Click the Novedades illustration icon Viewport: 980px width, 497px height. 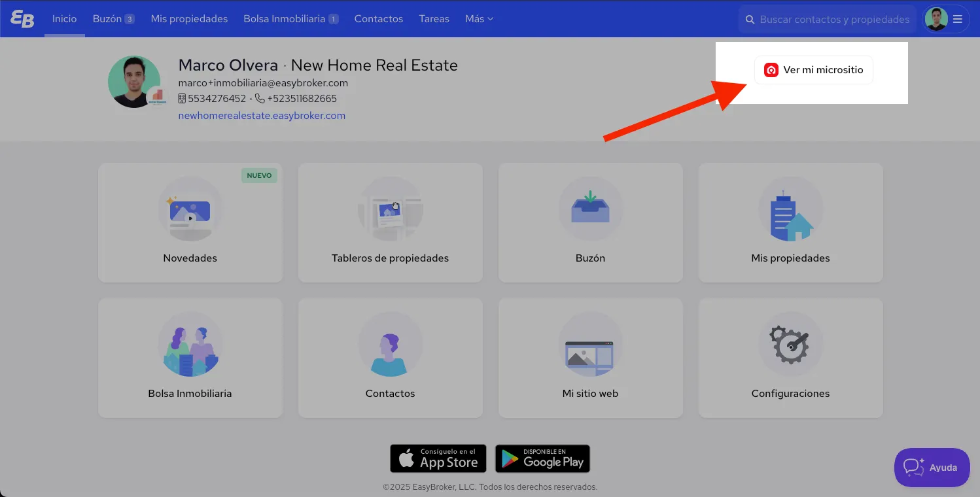pyautogui.click(x=190, y=210)
